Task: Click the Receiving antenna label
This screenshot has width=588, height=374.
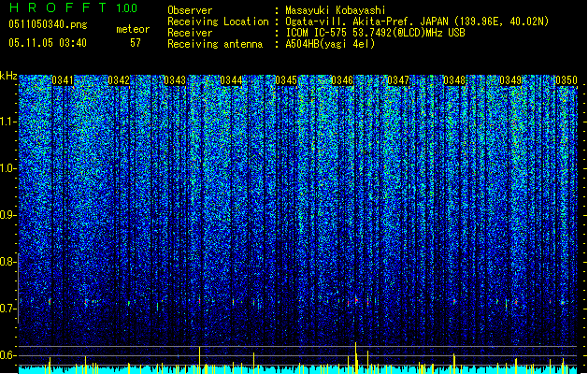Action: tap(215, 44)
